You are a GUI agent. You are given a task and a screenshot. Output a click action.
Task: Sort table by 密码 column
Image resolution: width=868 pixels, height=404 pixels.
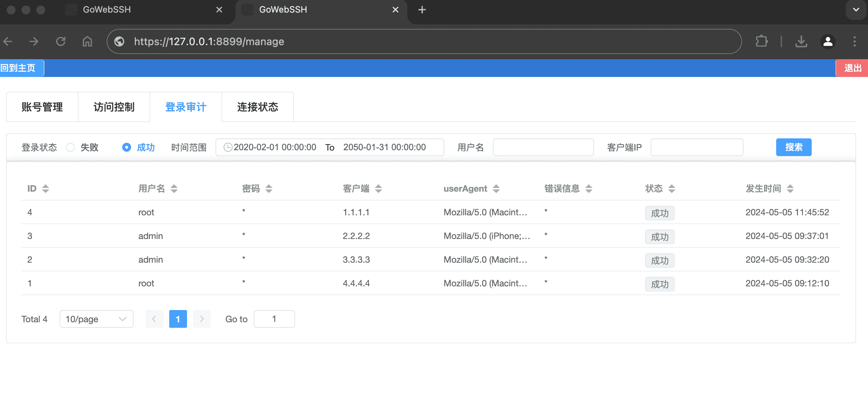tap(269, 189)
